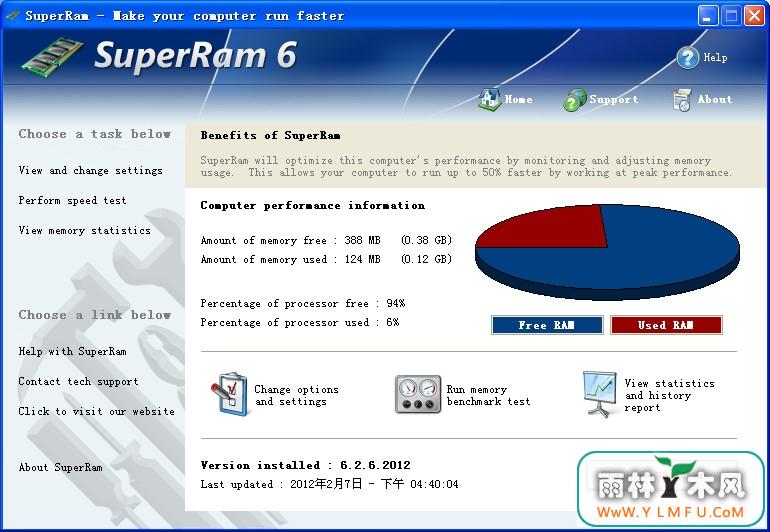
Task: Click Version installed 6.2.6.2012 text
Action: pos(305,465)
